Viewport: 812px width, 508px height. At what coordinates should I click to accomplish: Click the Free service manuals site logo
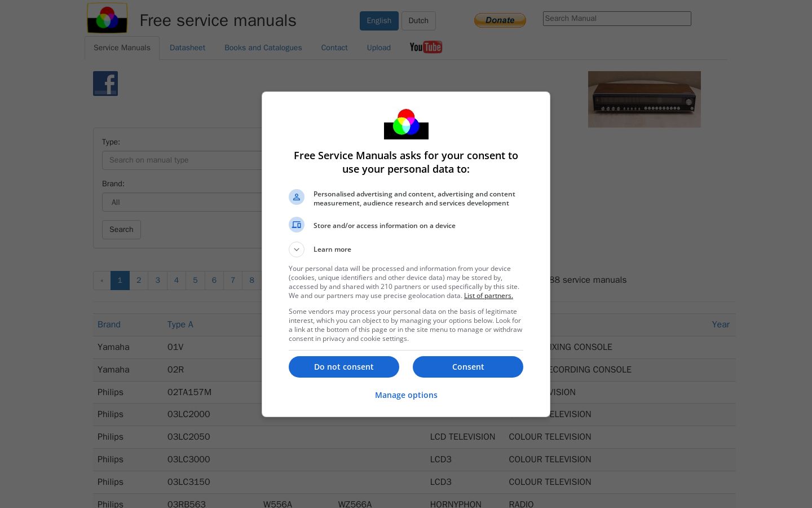107,18
